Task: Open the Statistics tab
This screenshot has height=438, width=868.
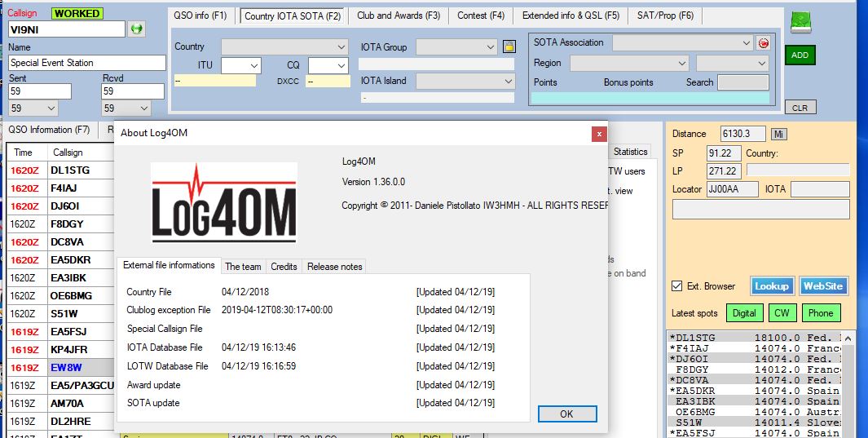Action: point(631,151)
